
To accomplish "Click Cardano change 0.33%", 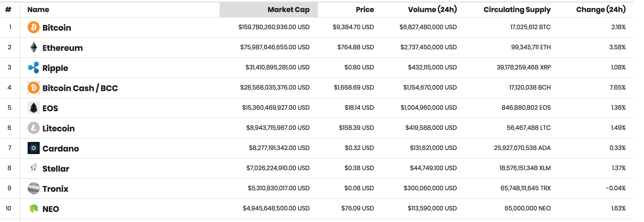I will 618,148.
